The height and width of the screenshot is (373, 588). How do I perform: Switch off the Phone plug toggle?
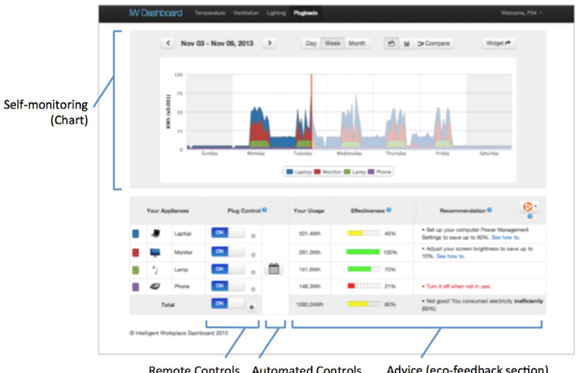(228, 286)
